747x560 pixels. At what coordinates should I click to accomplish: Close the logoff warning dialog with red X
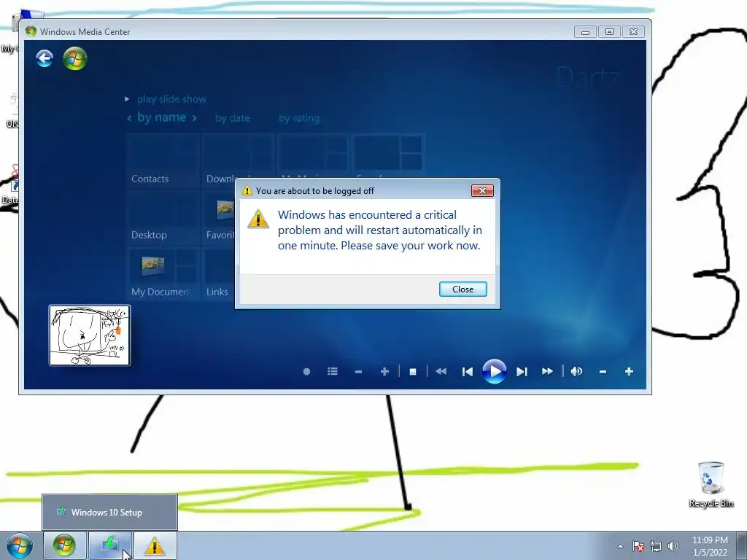482,190
